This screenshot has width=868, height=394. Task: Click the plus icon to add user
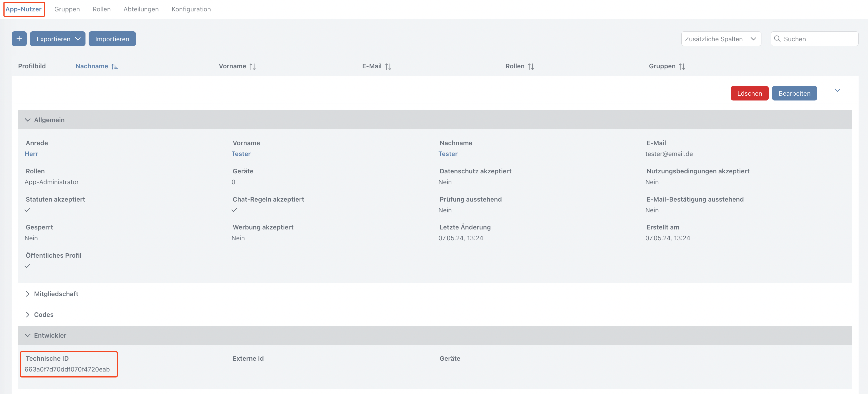coord(19,39)
